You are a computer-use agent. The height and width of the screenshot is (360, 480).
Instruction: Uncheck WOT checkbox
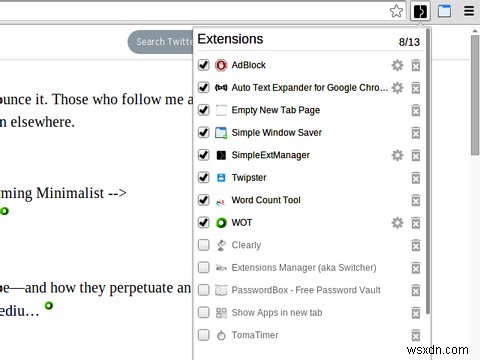coord(204,222)
